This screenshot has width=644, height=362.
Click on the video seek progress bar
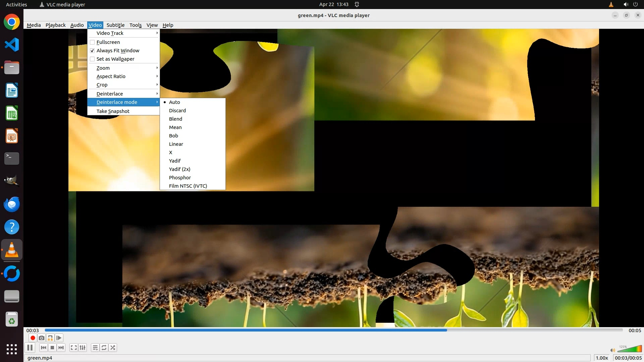pos(334,330)
